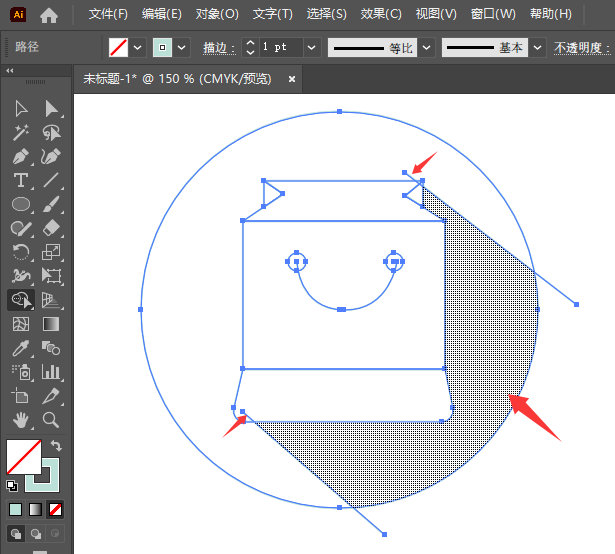
Task: Open variable width profile dropdown
Action: click(427, 48)
